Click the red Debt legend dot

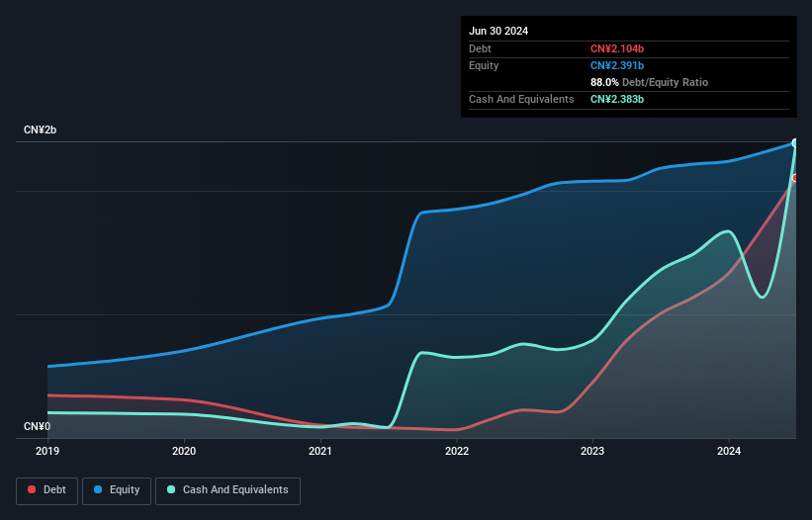[x=32, y=489]
